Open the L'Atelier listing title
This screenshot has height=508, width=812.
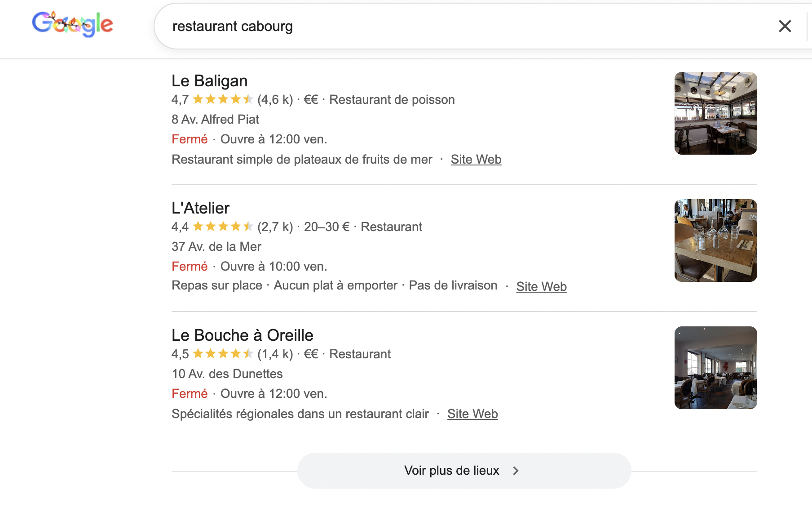pyautogui.click(x=200, y=208)
